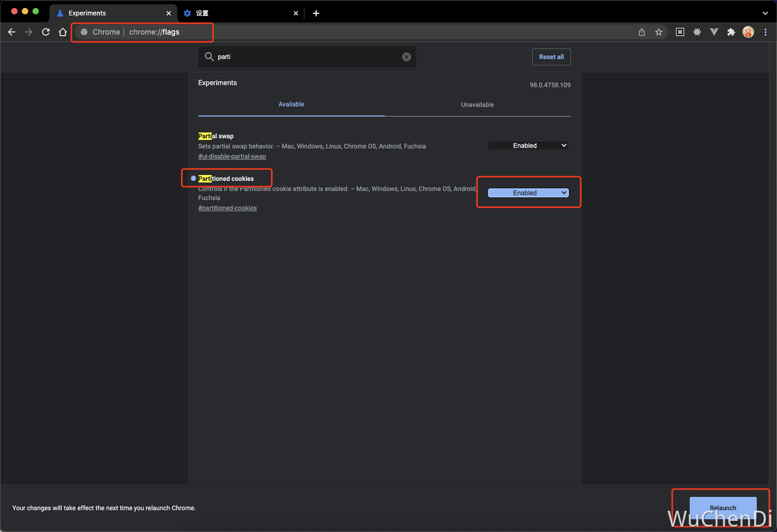
Task: Open a new tab with plus
Action: coord(316,13)
